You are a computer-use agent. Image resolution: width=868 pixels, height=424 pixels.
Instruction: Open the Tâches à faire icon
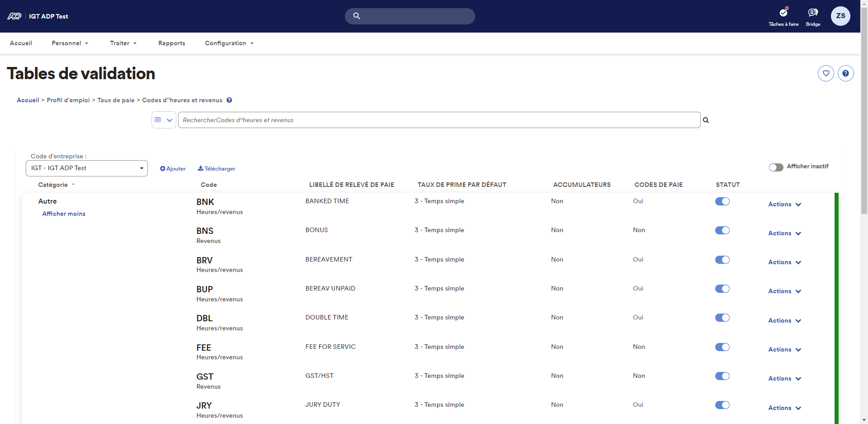[783, 13]
